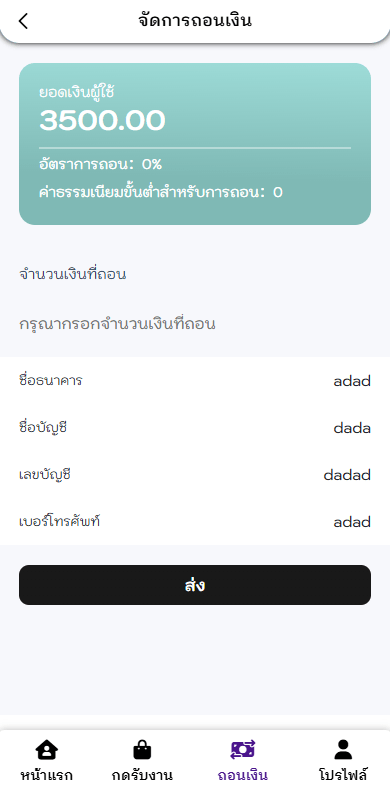Tap the profile person icon
The width and height of the screenshot is (390, 791).
tap(343, 750)
